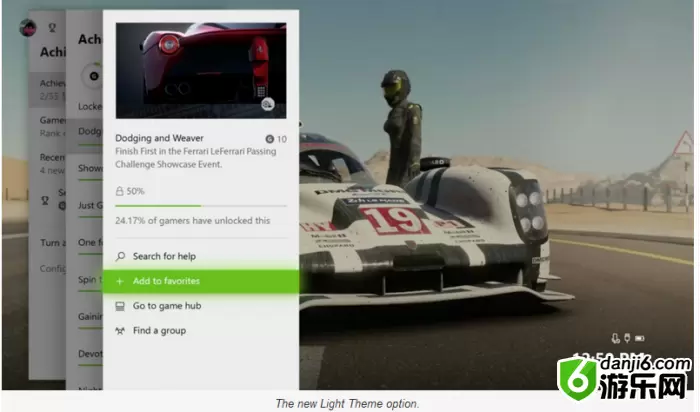Choose Go to game hub
Image resolution: width=700 pixels, height=412 pixels.
167,306
